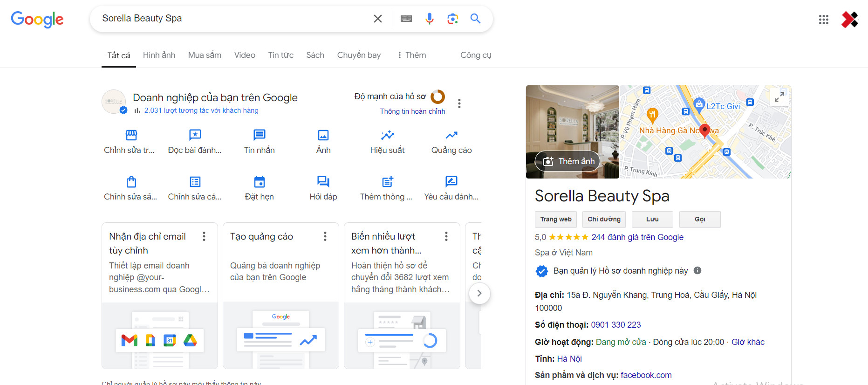
Task: Go to the Google homepage logo
Action: tap(37, 20)
